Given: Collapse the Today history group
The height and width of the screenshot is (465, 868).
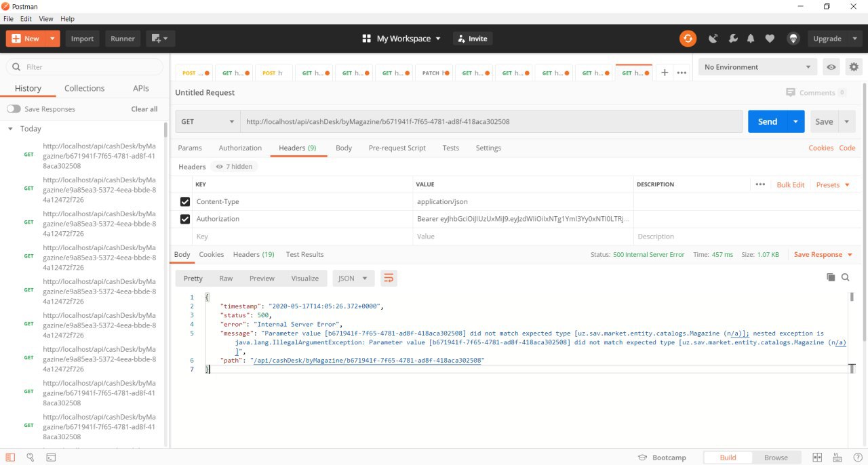Looking at the screenshot, I should (x=10, y=129).
